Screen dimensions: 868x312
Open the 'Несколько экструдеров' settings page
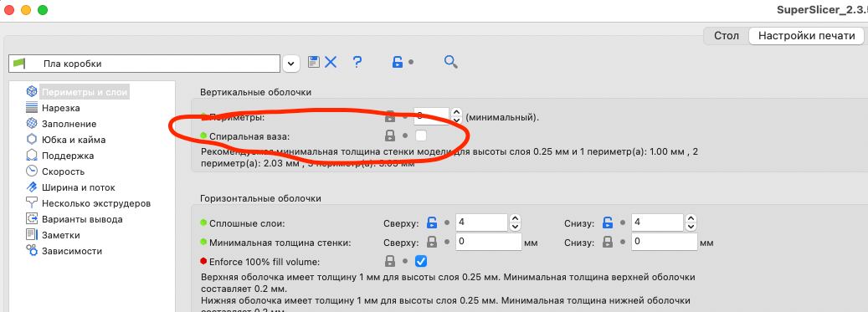[x=96, y=203]
